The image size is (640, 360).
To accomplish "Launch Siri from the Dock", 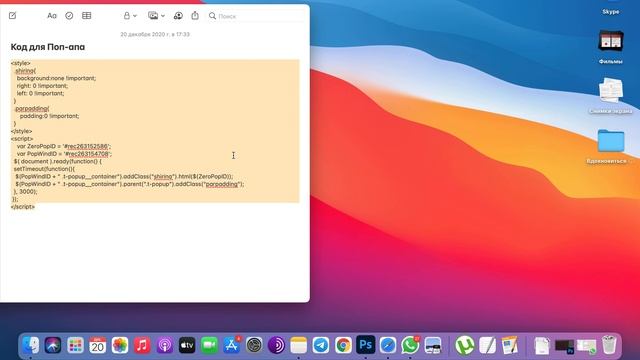I will (53, 345).
